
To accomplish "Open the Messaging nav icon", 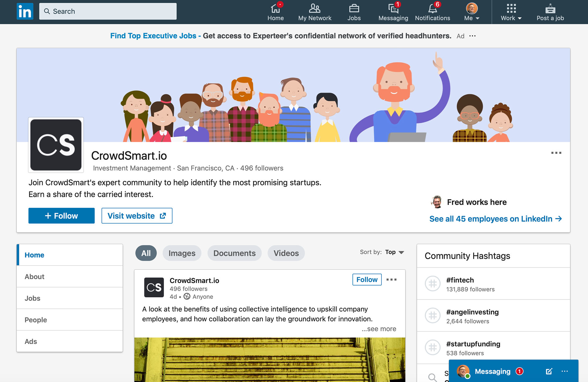I will [393, 9].
